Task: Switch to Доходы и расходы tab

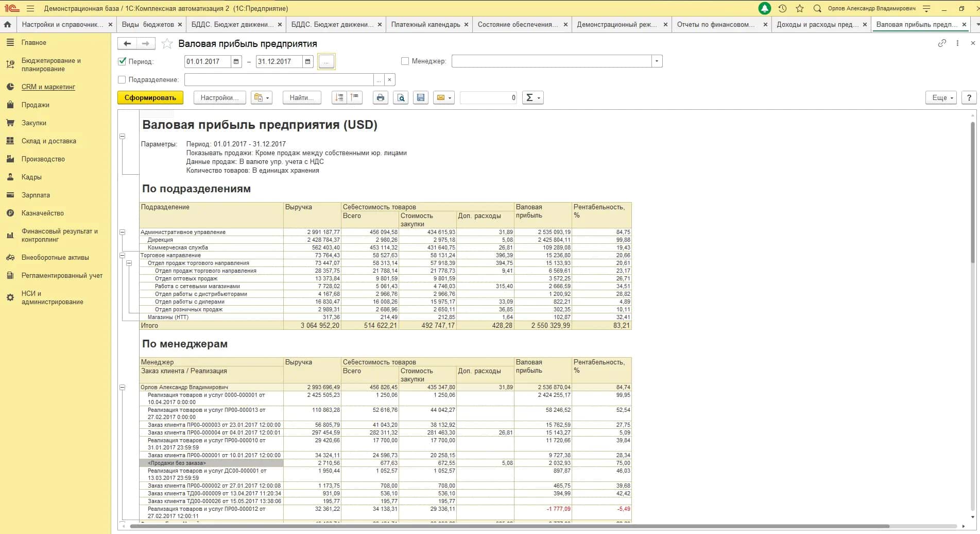Action: pos(817,24)
